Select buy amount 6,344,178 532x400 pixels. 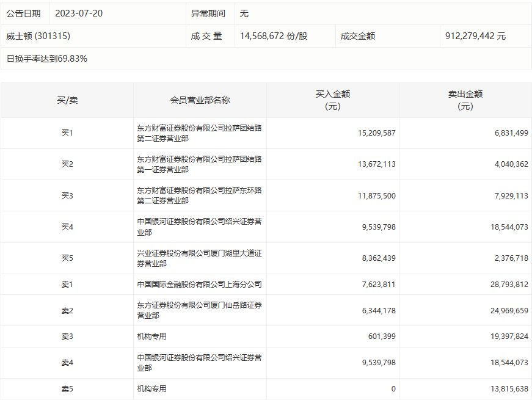[379, 311]
